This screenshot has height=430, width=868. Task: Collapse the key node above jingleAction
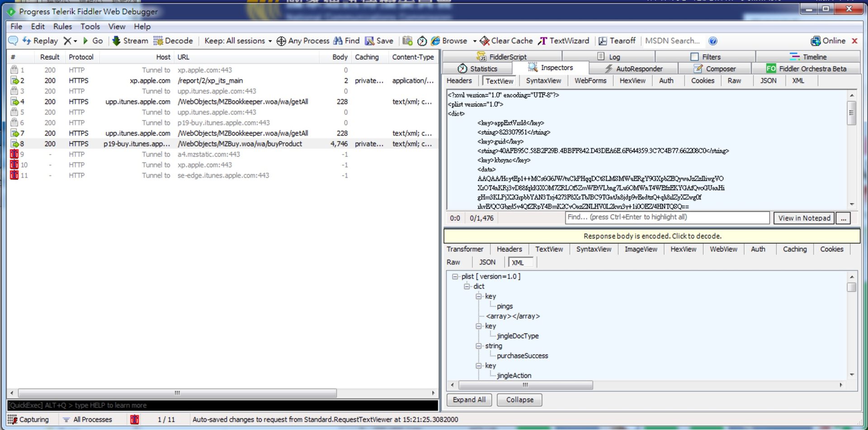[479, 366]
